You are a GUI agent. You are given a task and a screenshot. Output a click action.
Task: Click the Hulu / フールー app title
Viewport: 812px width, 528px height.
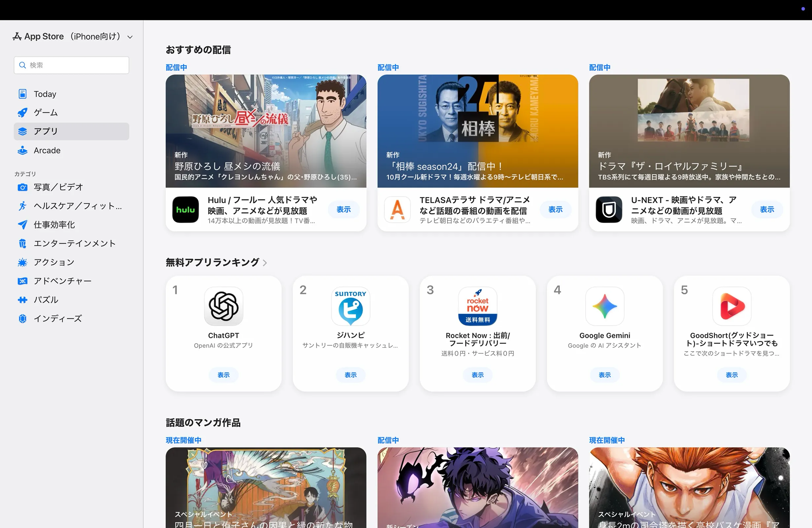point(262,205)
